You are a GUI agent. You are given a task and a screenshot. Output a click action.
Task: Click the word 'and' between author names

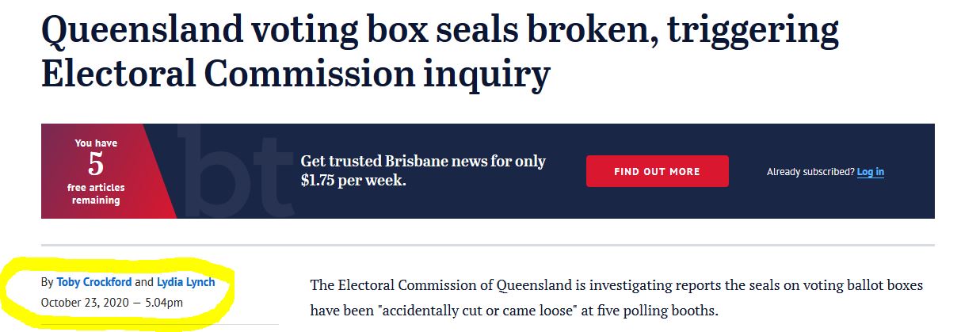144,282
